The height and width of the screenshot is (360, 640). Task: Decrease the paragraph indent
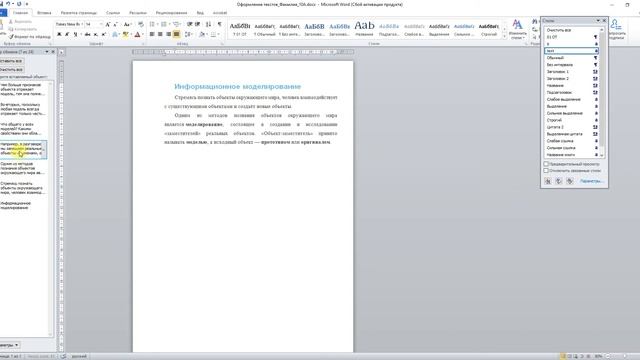click(189, 24)
